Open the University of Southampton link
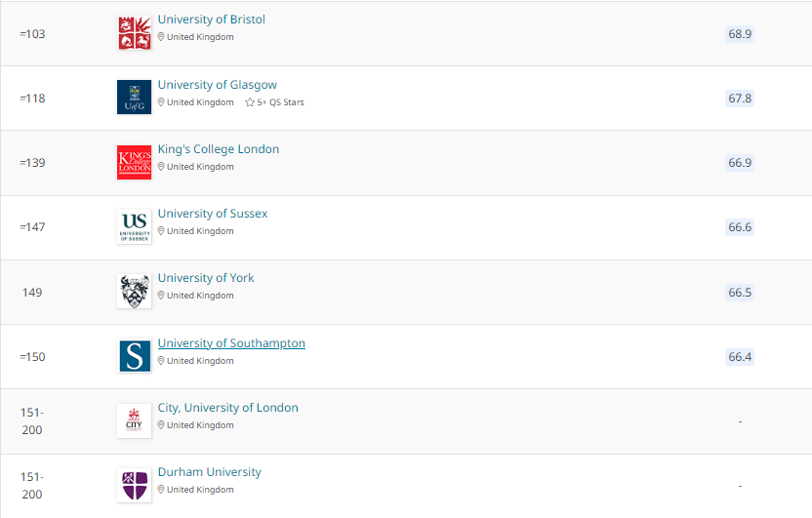This screenshot has height=518, width=812. click(231, 343)
